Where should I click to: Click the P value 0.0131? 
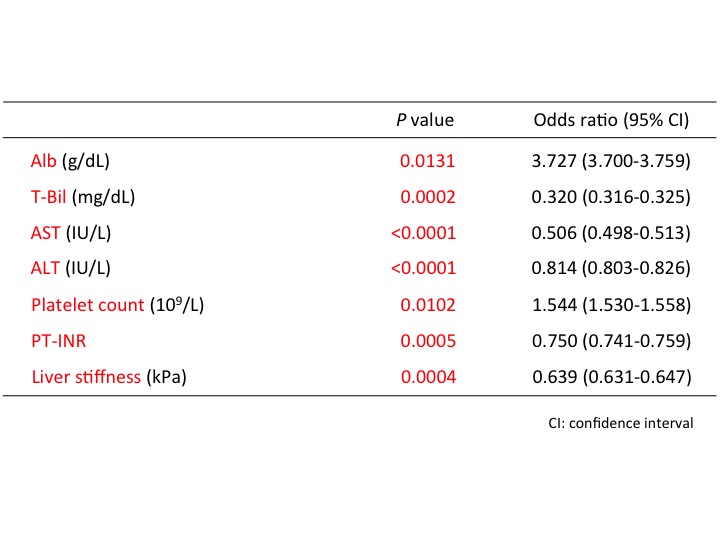click(x=428, y=160)
